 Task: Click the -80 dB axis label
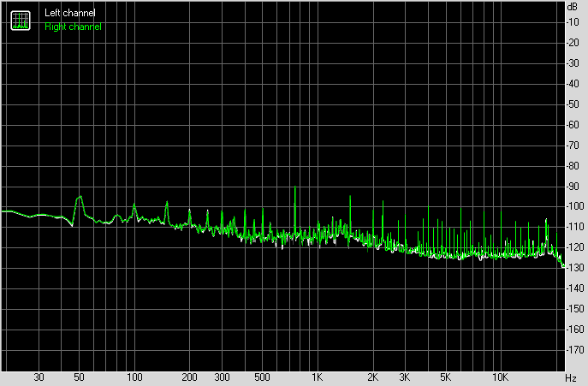point(573,165)
